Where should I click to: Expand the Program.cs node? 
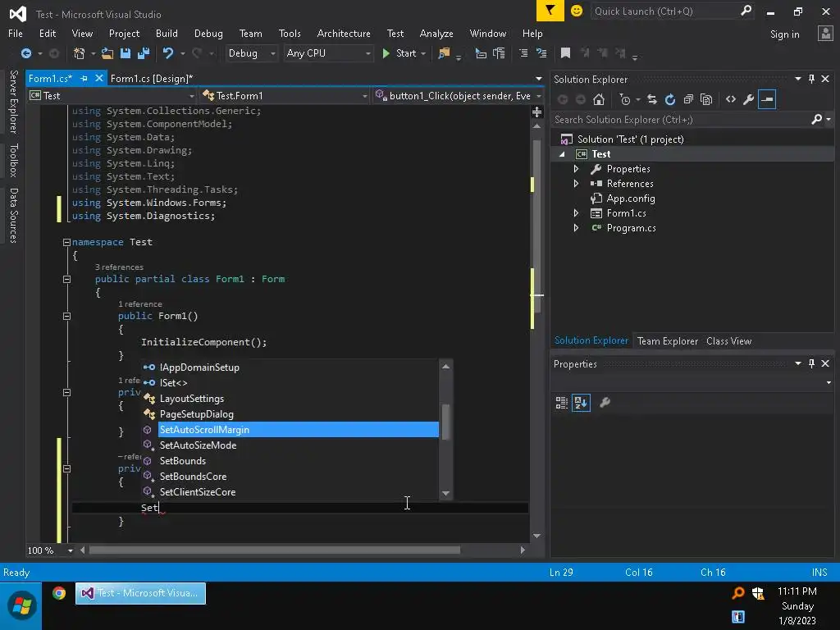pos(576,228)
